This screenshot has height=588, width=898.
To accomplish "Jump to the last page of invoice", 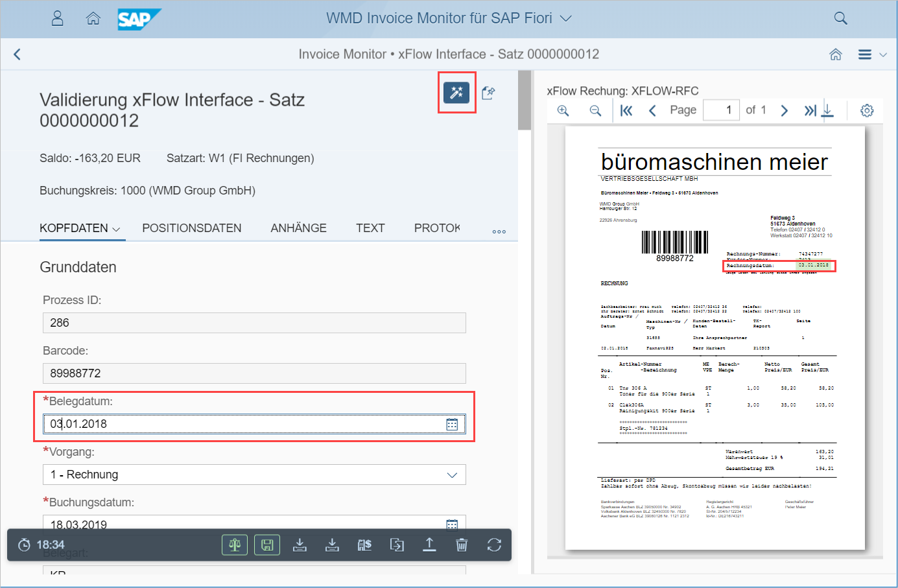I will pos(810,111).
